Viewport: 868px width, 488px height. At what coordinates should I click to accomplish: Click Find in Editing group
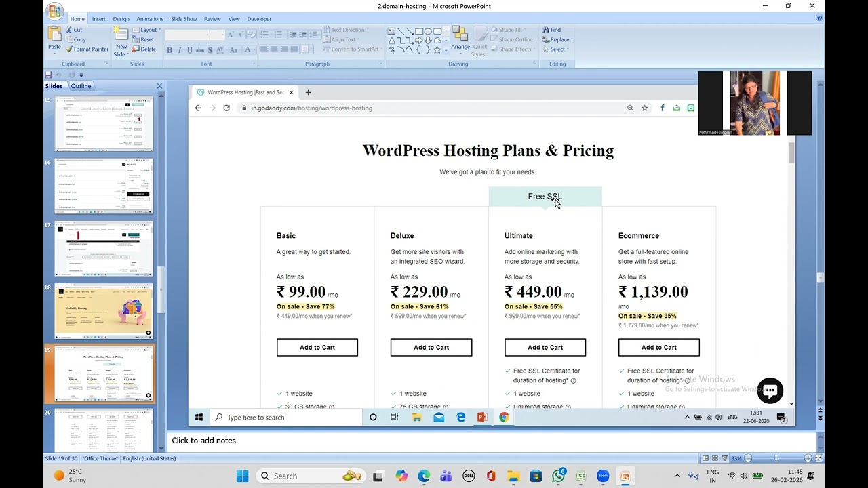(x=551, y=30)
